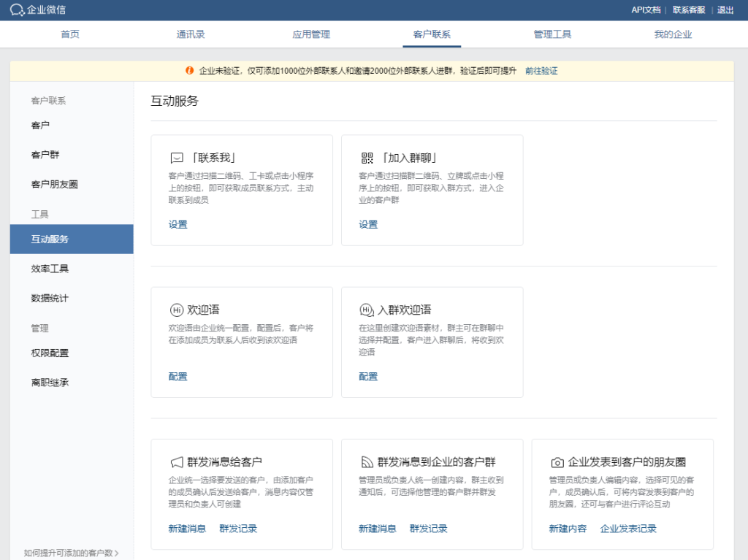Select 权限配置 under 管理

pyautogui.click(x=51, y=353)
